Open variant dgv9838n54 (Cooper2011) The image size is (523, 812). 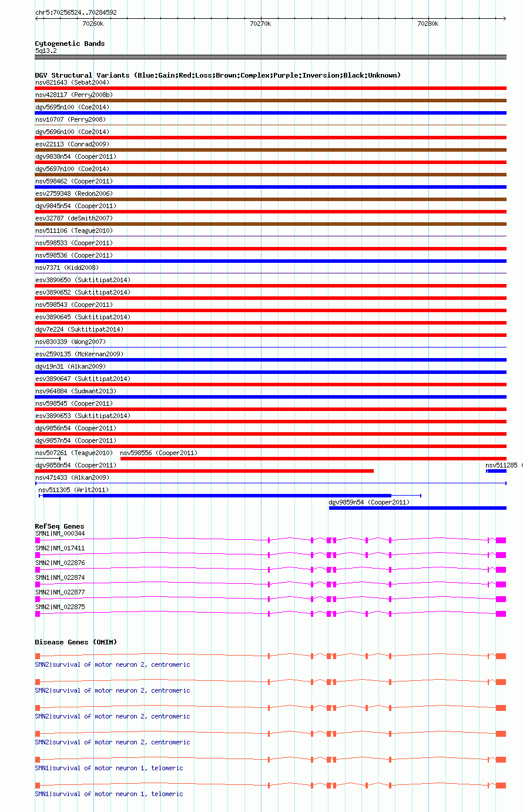coord(76,156)
